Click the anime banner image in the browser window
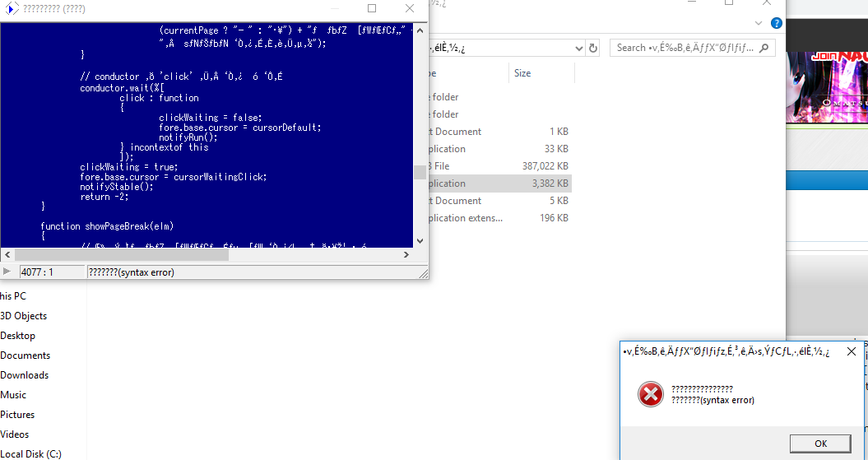Viewport: 868px width, 460px height. click(x=827, y=87)
